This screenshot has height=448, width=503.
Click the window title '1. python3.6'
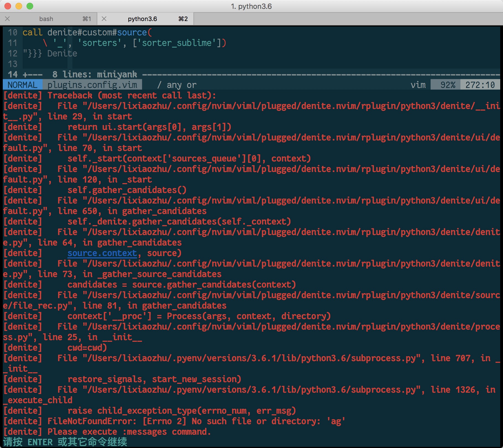tap(252, 6)
